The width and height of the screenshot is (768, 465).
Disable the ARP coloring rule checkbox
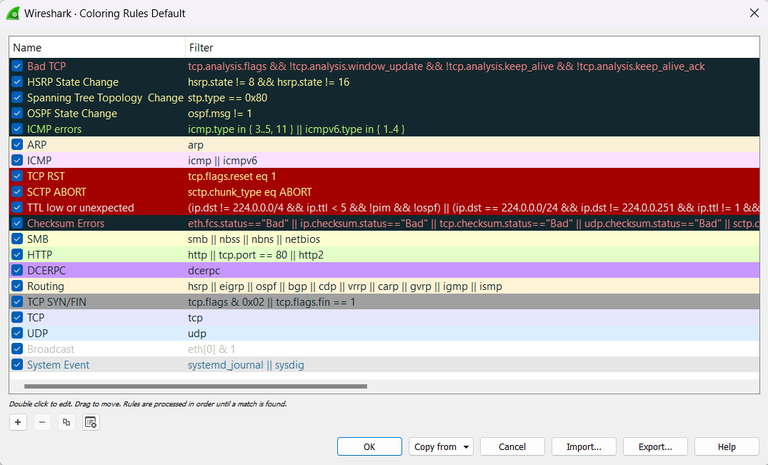pos(17,145)
